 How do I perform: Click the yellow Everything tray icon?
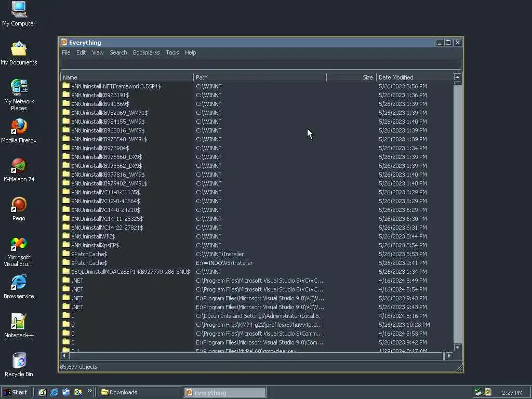click(488, 392)
